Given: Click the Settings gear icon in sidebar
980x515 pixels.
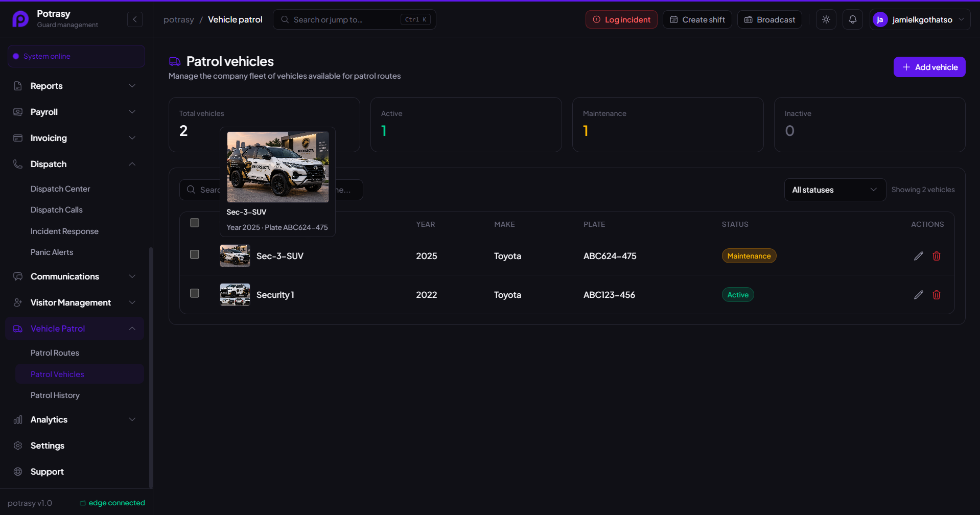Looking at the screenshot, I should coord(18,446).
